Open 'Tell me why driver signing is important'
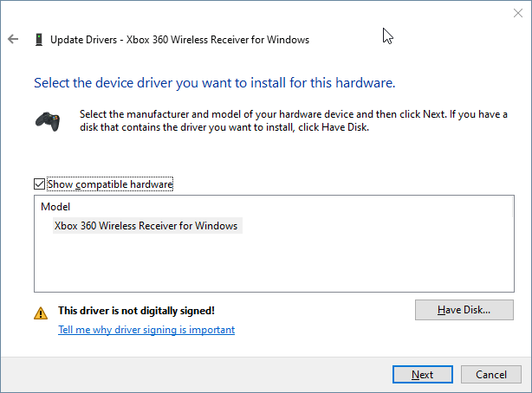 146,330
